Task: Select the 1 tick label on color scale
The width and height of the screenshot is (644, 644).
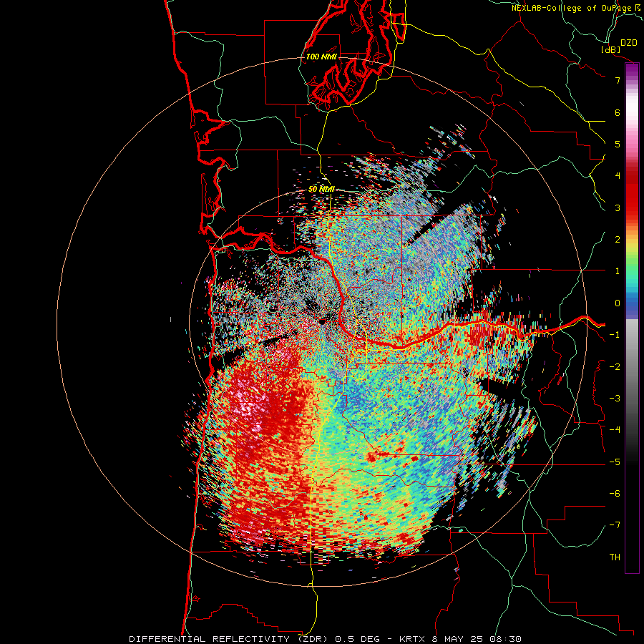Action: (x=618, y=271)
